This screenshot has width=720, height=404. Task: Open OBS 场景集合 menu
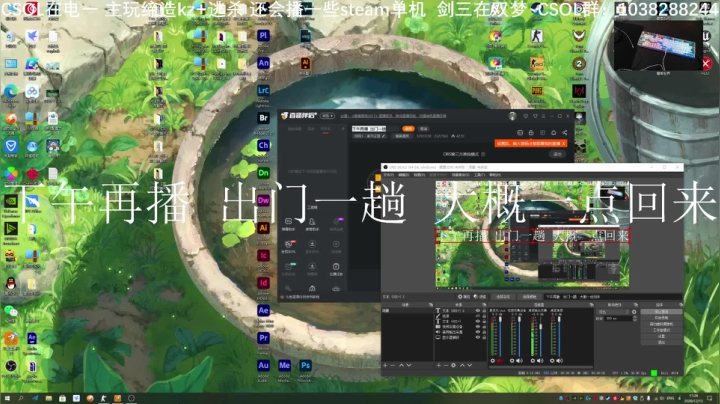(461, 175)
